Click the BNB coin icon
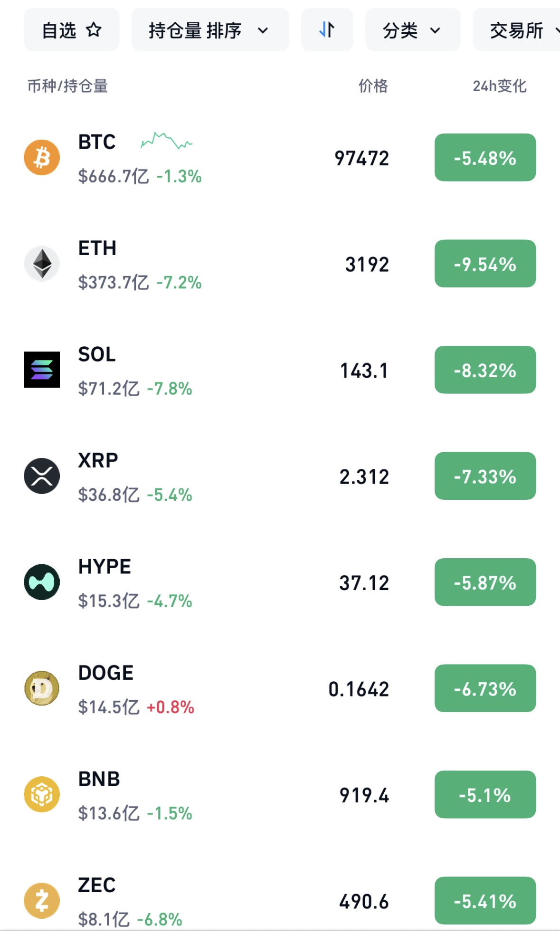 pyautogui.click(x=42, y=794)
